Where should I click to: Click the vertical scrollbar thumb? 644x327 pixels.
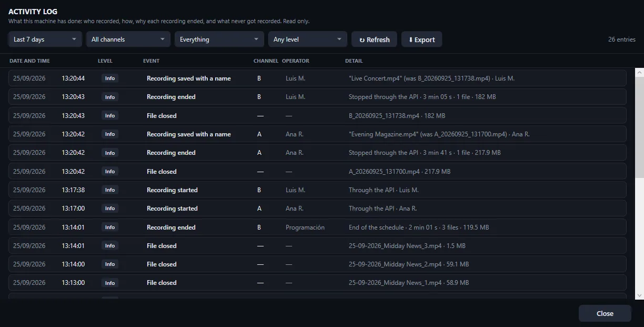point(639,127)
